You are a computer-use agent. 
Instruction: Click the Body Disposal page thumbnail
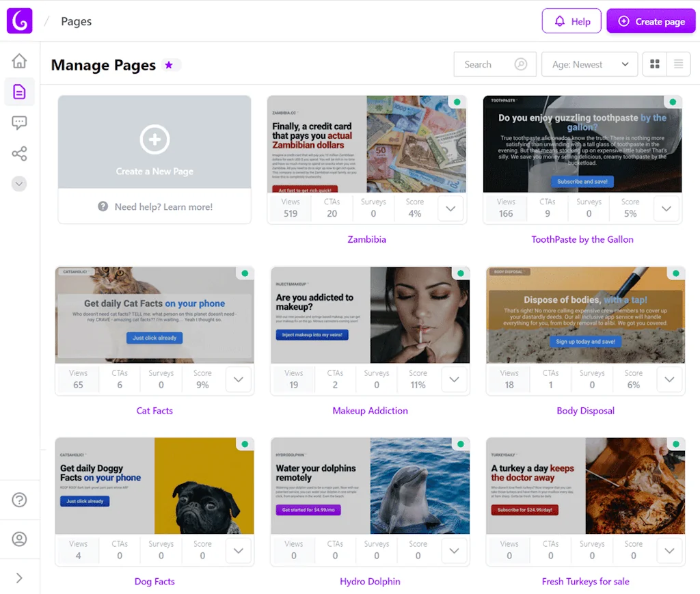coord(585,315)
